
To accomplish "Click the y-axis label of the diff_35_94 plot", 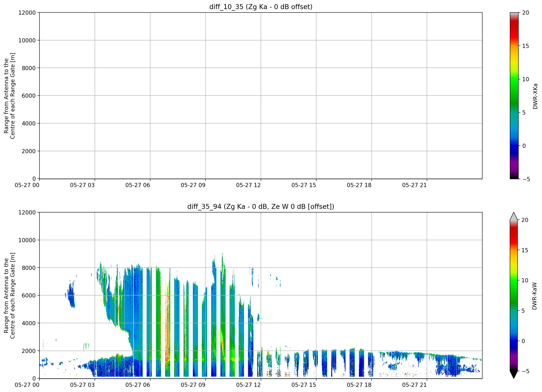I will (9, 295).
